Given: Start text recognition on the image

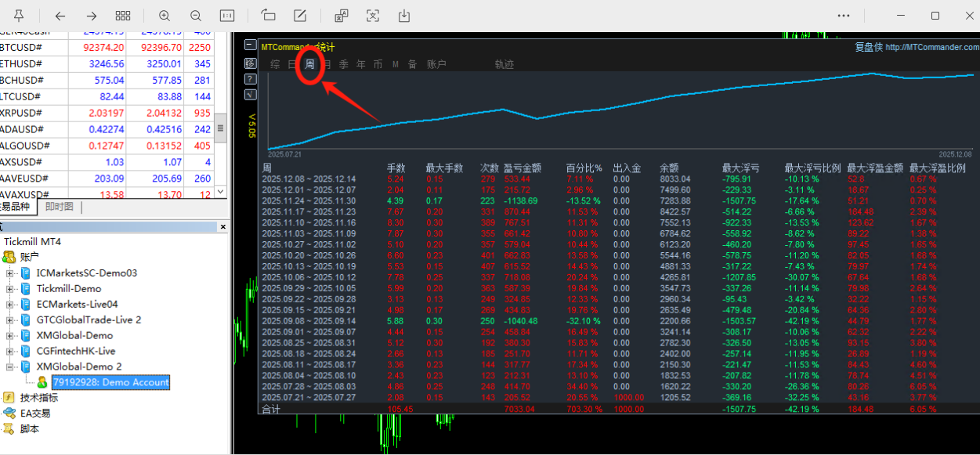Looking at the screenshot, I should (373, 16).
